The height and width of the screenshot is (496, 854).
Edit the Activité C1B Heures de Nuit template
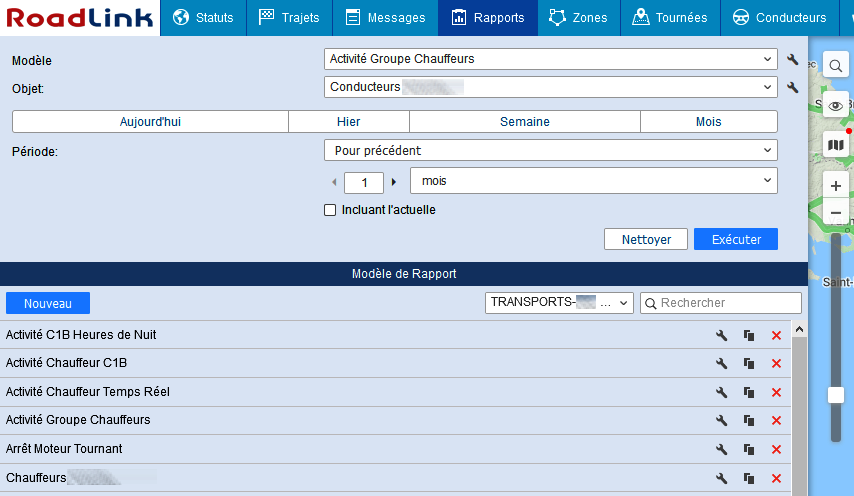(x=722, y=335)
